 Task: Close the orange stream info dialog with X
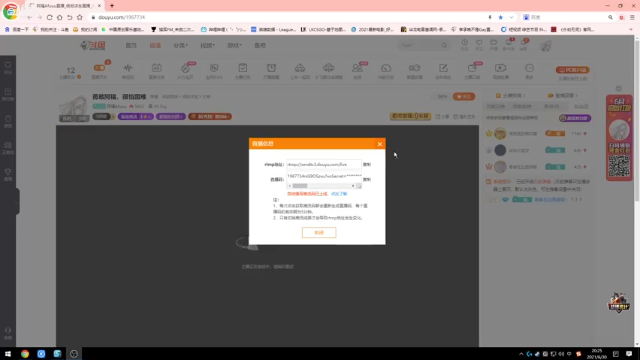(380, 144)
